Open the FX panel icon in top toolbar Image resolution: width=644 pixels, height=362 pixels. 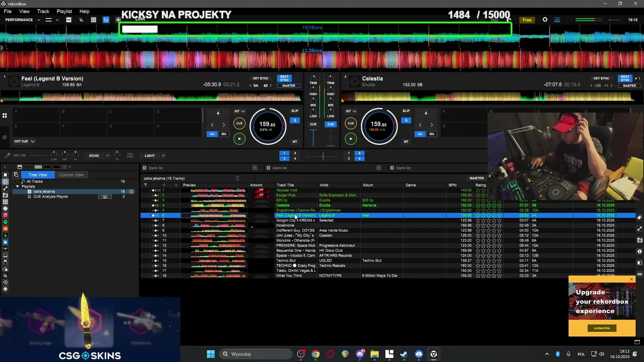tap(68, 20)
